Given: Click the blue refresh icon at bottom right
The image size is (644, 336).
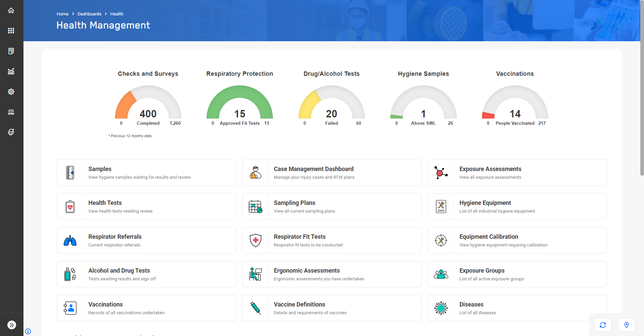Looking at the screenshot, I should tap(603, 325).
